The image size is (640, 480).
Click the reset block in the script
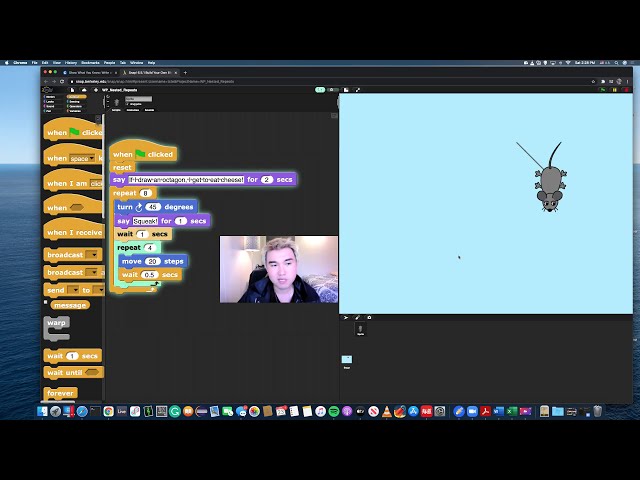(122, 167)
